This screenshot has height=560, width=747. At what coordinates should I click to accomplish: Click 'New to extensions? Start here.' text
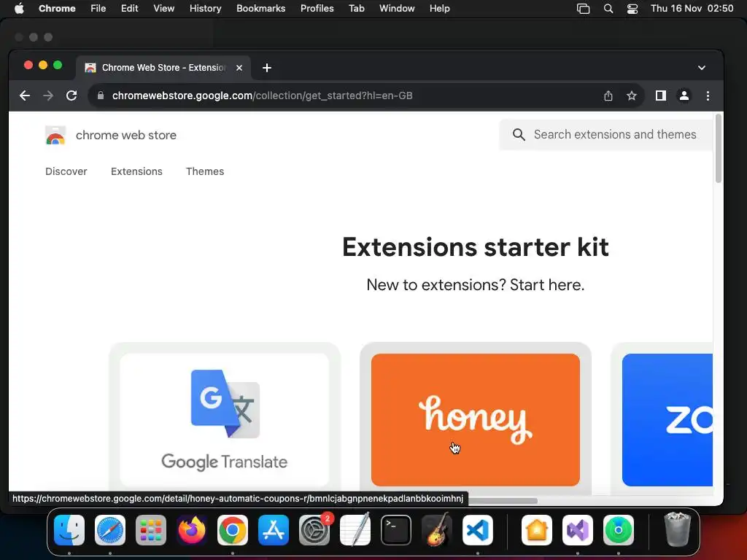coord(476,285)
